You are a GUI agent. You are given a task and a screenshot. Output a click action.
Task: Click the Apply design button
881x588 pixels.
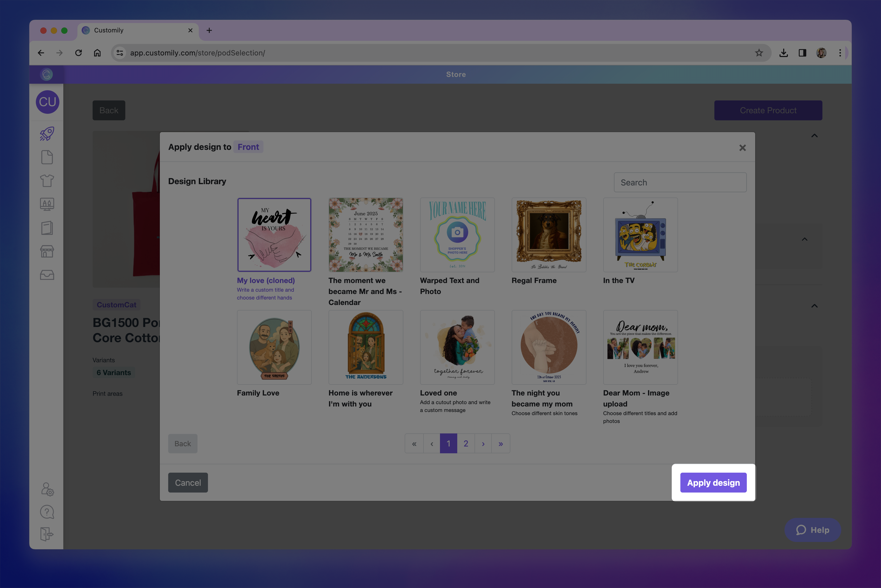[x=713, y=483]
